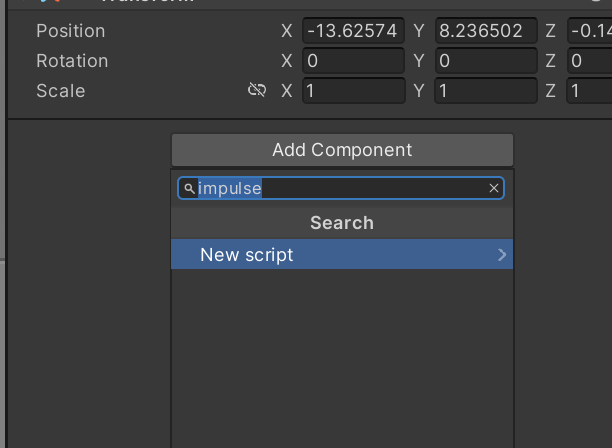Image resolution: width=612 pixels, height=448 pixels.
Task: Click the Search header in the component list
Action: click(x=342, y=223)
